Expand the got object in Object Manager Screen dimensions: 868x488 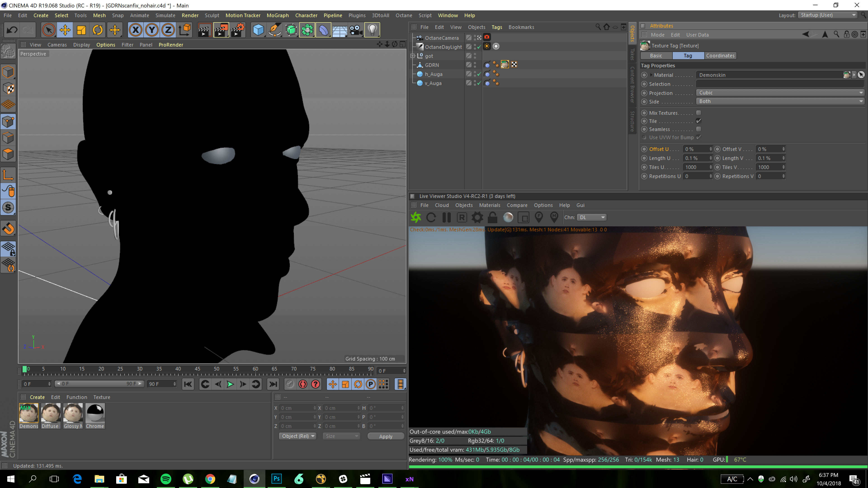(413, 56)
